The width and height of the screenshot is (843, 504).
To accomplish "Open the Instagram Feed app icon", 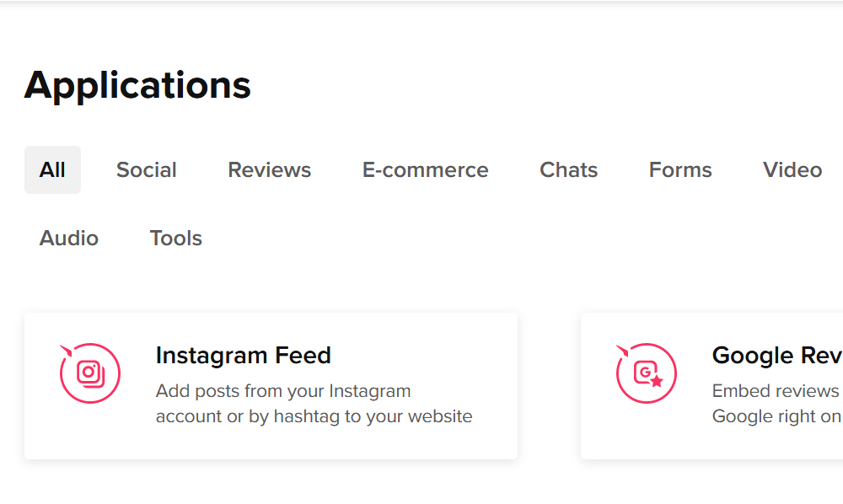I will [90, 373].
